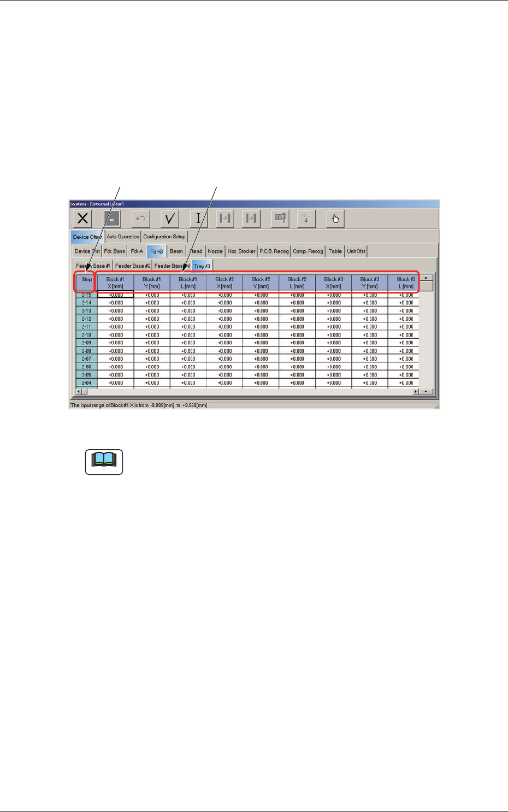Click the Block #1 Y[mm] column header
The height and width of the screenshot is (812, 508).
[152, 283]
